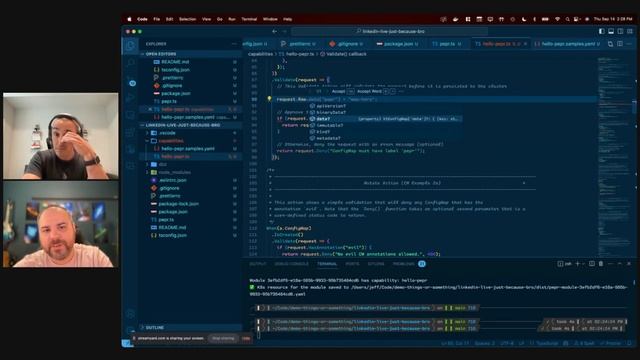Click the new terminal plus icon
Image resolution: width=640 pixels, height=360 pixels.
pyautogui.click(x=578, y=264)
